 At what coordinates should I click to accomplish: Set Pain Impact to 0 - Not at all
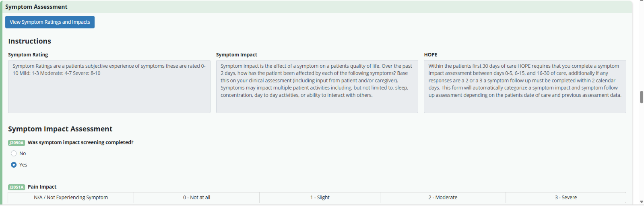196,198
